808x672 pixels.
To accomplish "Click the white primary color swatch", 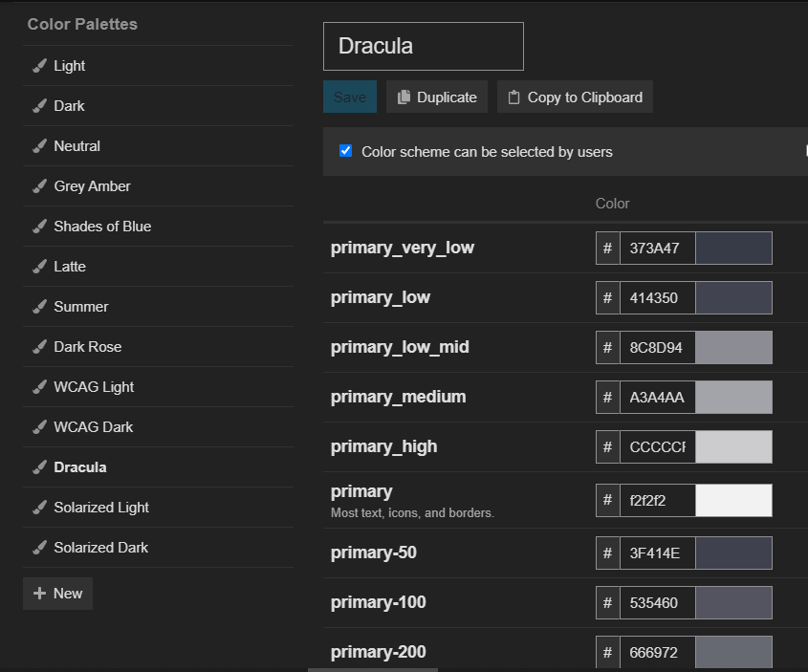I will [x=733, y=500].
